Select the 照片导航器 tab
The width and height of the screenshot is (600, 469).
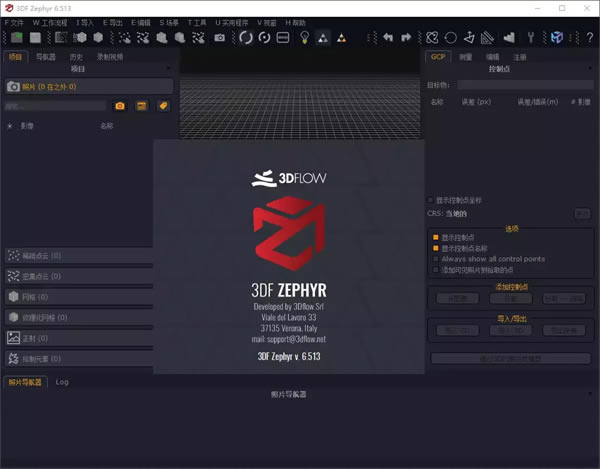tap(25, 382)
